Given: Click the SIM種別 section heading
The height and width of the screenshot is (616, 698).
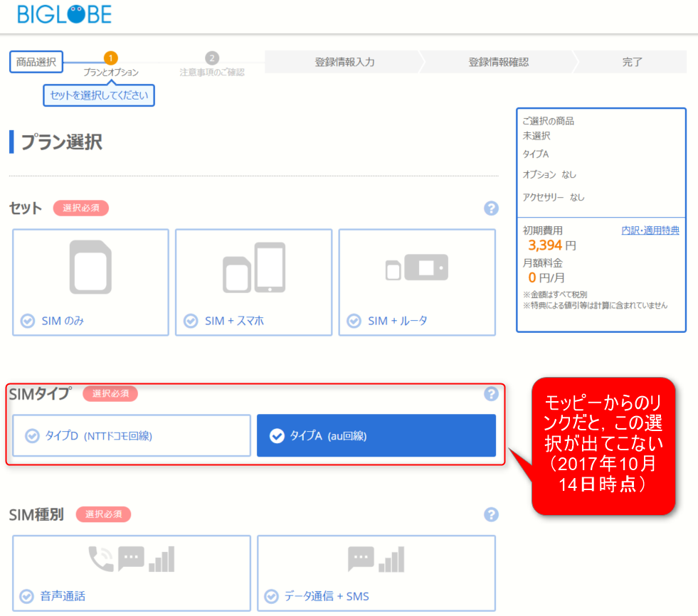Looking at the screenshot, I should click(x=36, y=515).
